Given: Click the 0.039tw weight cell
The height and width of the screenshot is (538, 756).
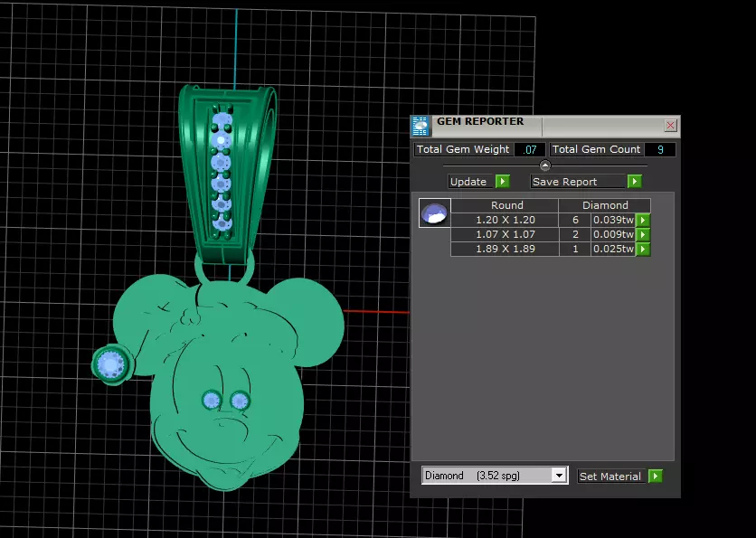Looking at the screenshot, I should [x=613, y=220].
